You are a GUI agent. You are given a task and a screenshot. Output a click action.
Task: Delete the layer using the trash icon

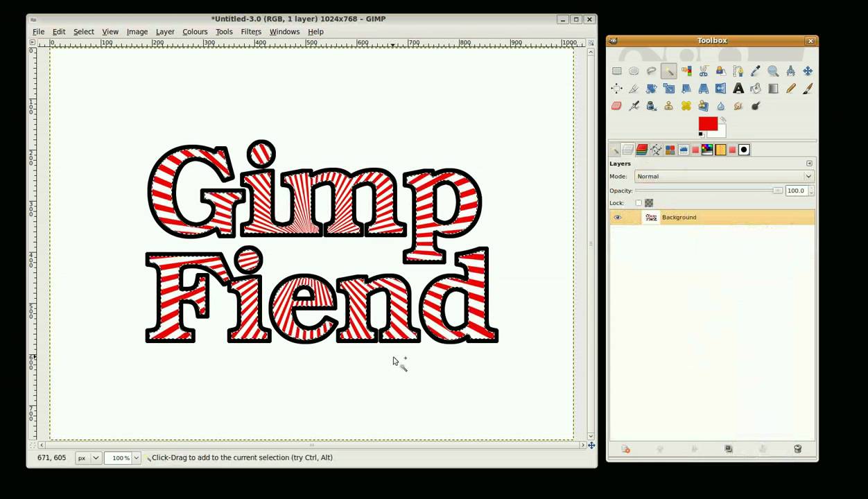[x=797, y=449]
